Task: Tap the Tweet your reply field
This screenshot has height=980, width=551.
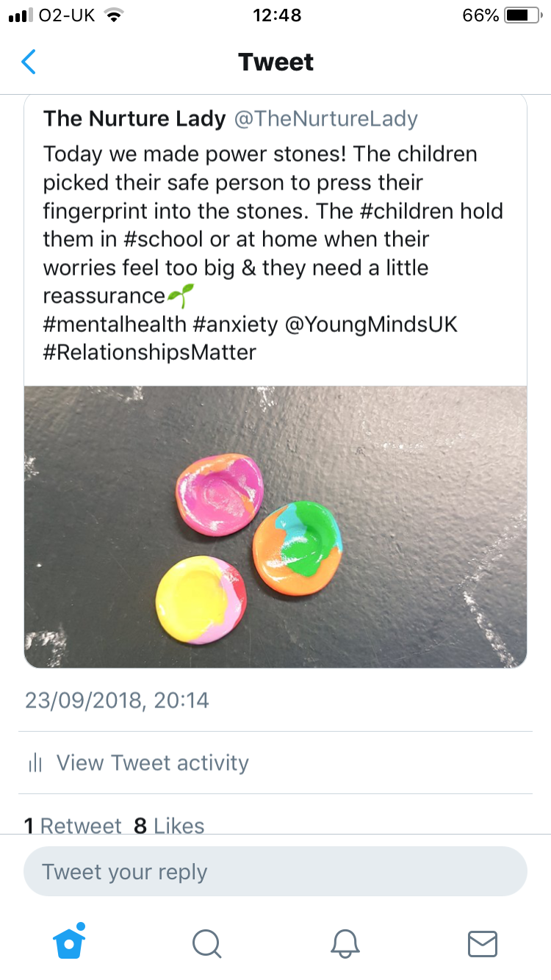Action: [275, 872]
